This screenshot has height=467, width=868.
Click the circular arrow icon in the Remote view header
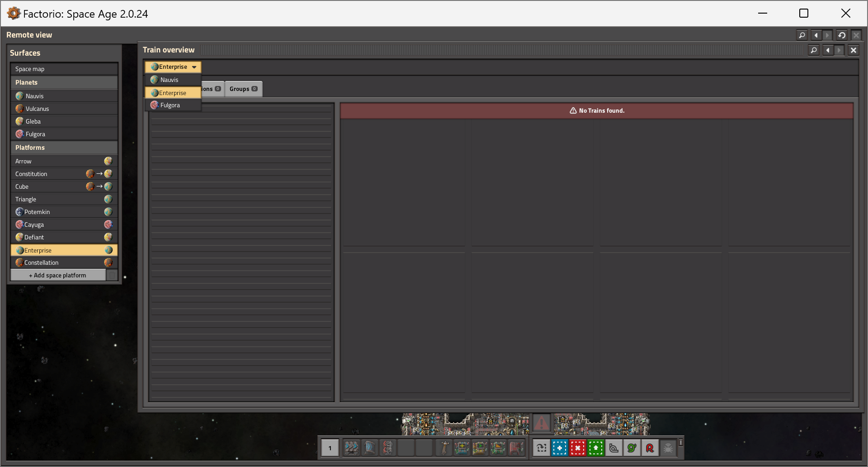[x=841, y=35]
